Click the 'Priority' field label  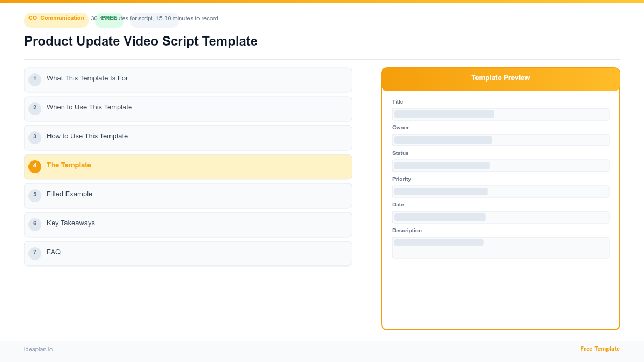click(401, 179)
